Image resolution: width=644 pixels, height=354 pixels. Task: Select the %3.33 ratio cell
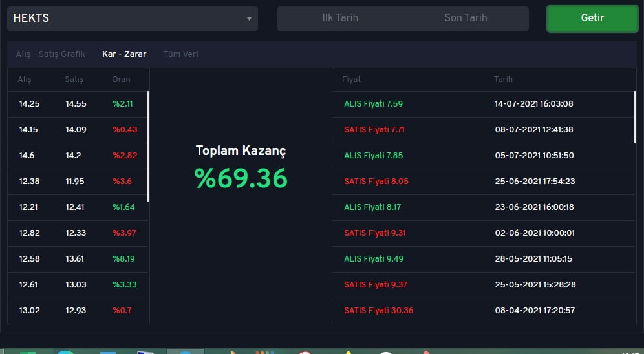pyautogui.click(x=125, y=285)
